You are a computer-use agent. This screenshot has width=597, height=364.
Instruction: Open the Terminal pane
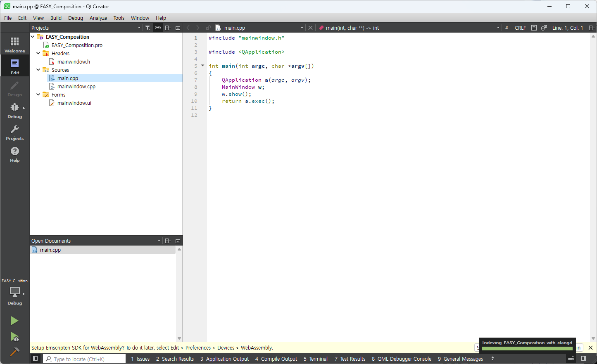316,359
